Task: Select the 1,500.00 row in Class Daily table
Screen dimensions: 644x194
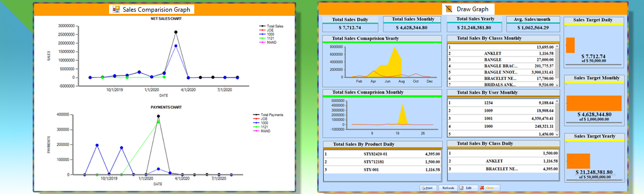Action: point(503,153)
